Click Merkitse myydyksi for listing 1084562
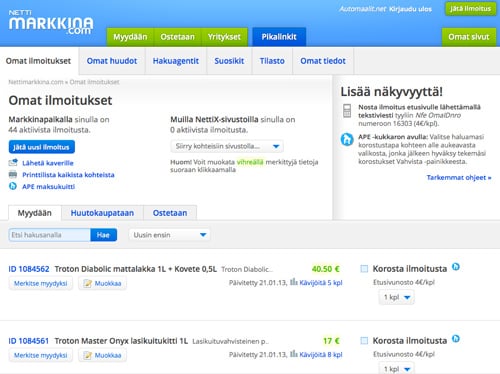Screen dimensions: 500x374 coord(41,283)
